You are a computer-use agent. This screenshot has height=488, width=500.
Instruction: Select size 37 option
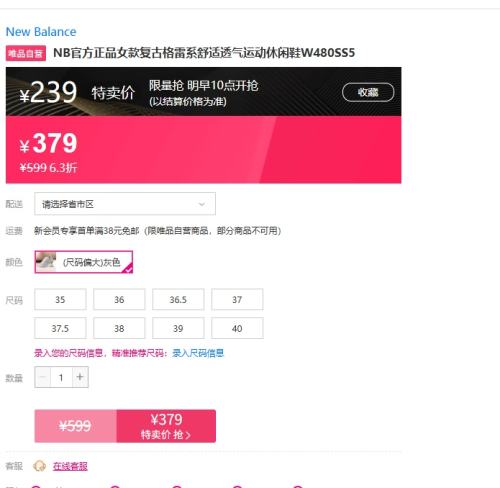click(x=237, y=299)
